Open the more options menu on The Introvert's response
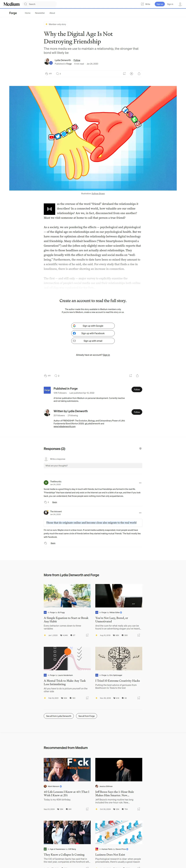The height and width of the screenshot is (868, 186). pos(140,513)
